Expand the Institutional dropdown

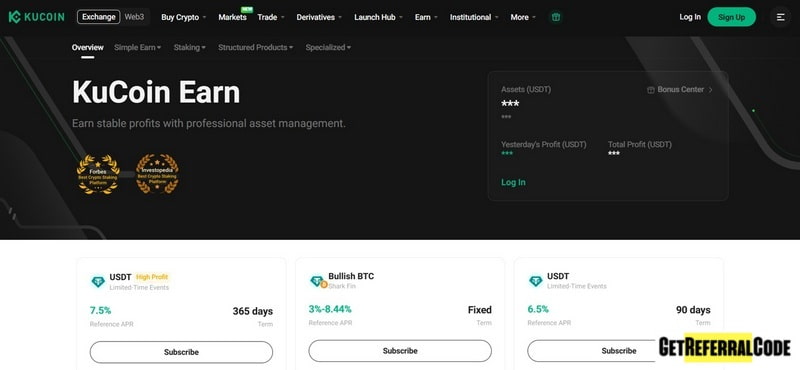[x=474, y=17]
